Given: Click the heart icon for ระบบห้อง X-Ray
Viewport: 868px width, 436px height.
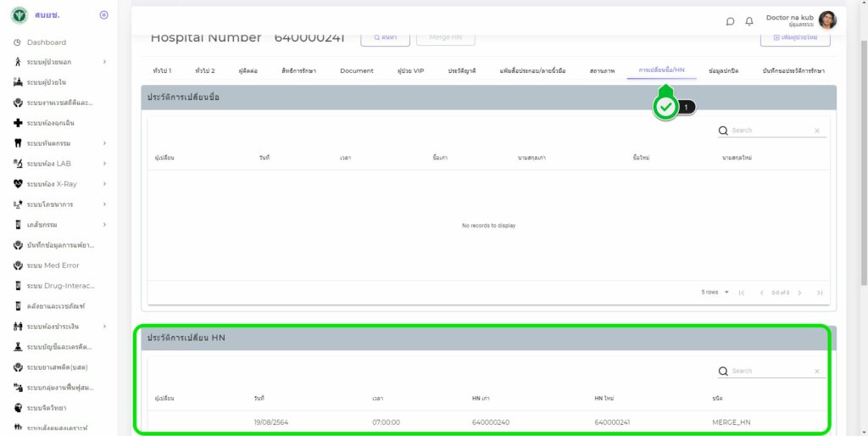Looking at the screenshot, I should tap(18, 184).
